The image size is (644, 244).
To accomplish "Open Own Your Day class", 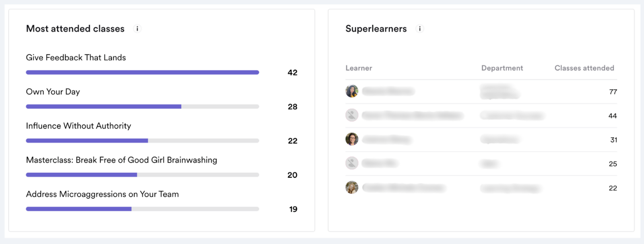I will tap(53, 92).
